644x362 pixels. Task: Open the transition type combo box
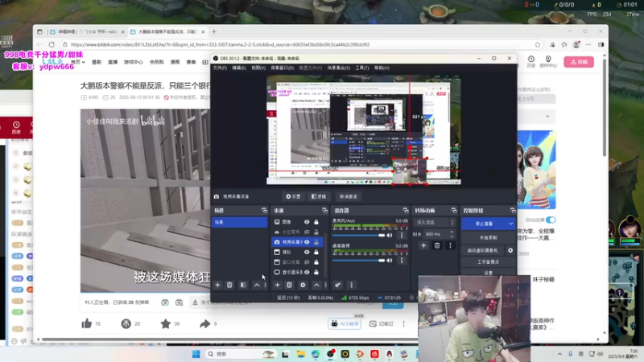click(435, 222)
